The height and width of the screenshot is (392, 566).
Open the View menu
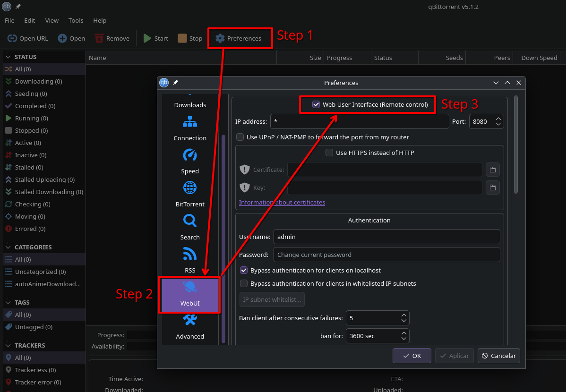(51, 20)
